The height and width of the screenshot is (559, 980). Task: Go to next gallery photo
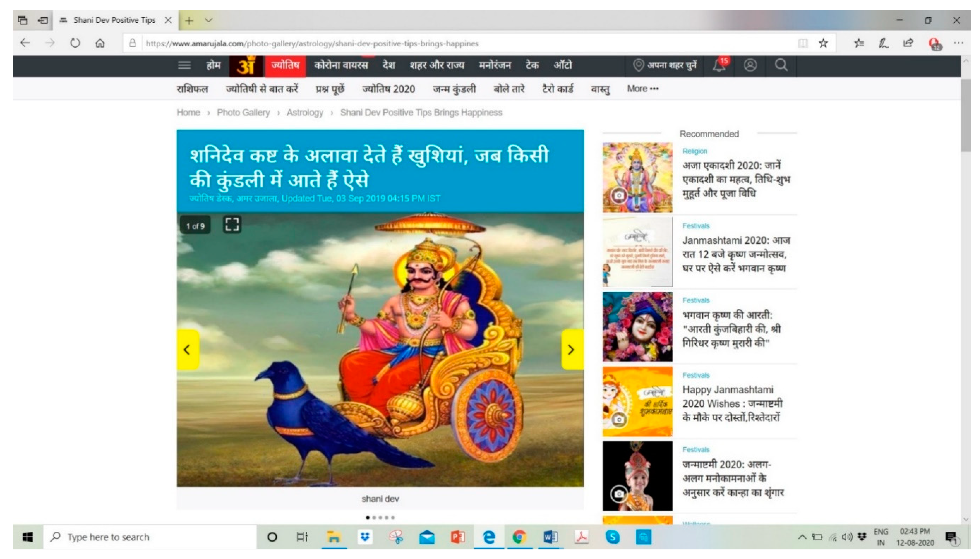click(571, 349)
